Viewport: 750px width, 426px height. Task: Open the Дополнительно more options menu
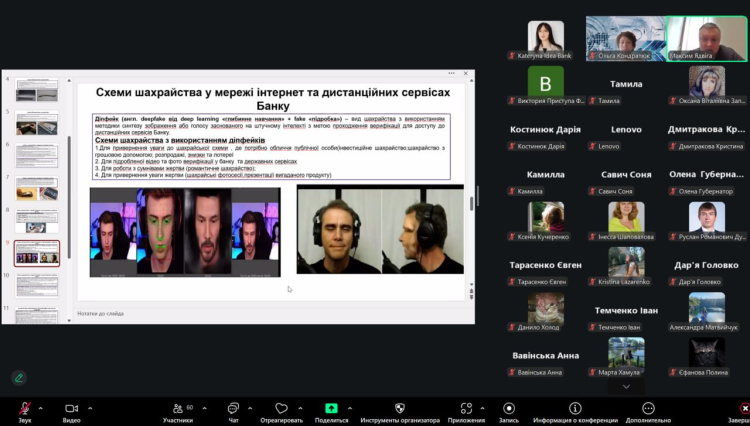648,409
